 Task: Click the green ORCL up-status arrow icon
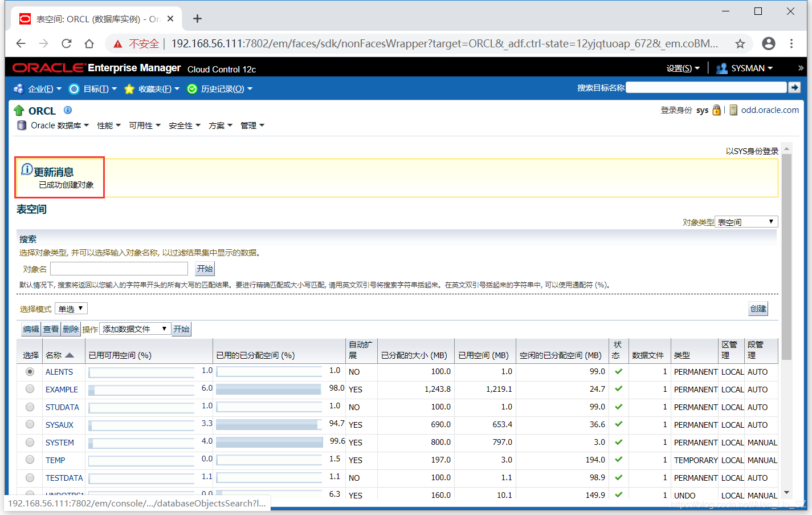tap(19, 111)
